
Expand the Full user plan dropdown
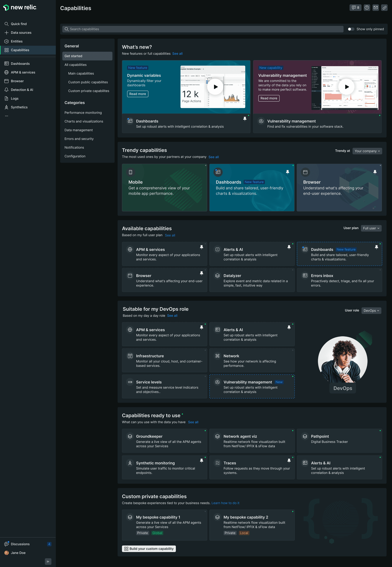[371, 228]
